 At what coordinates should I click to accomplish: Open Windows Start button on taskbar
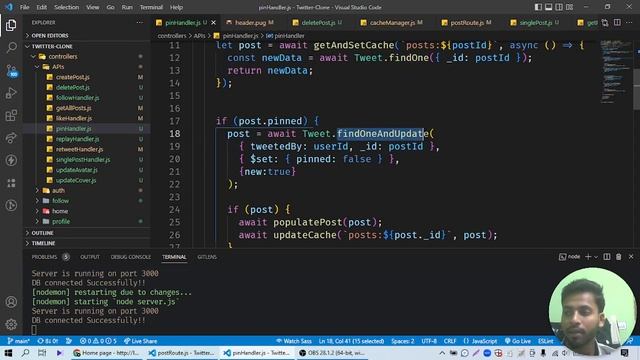(x=8, y=353)
